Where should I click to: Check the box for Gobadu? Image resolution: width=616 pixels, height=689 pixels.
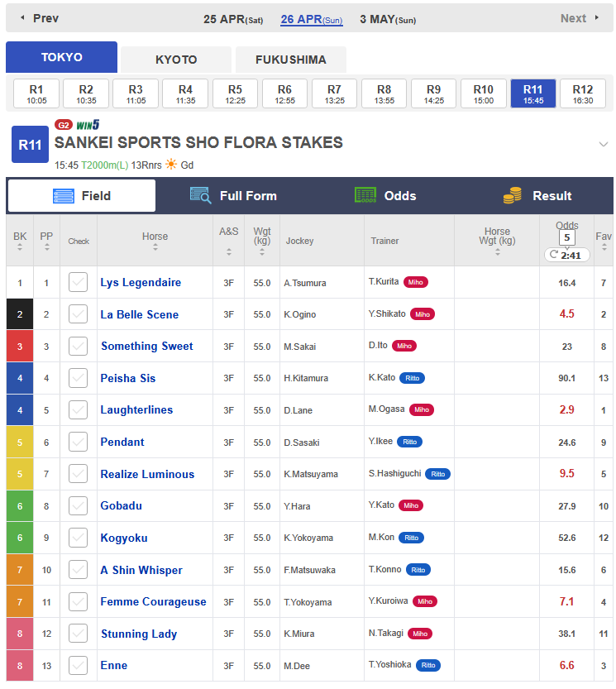78,505
